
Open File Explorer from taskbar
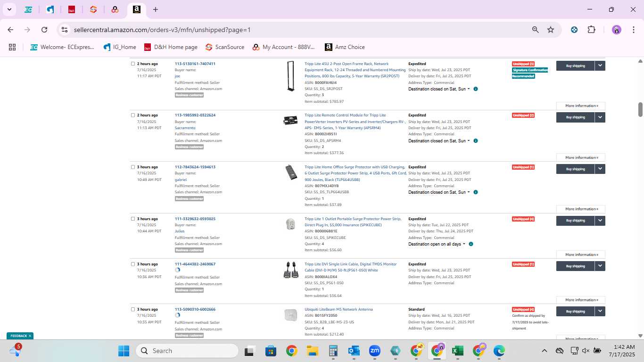312,351
